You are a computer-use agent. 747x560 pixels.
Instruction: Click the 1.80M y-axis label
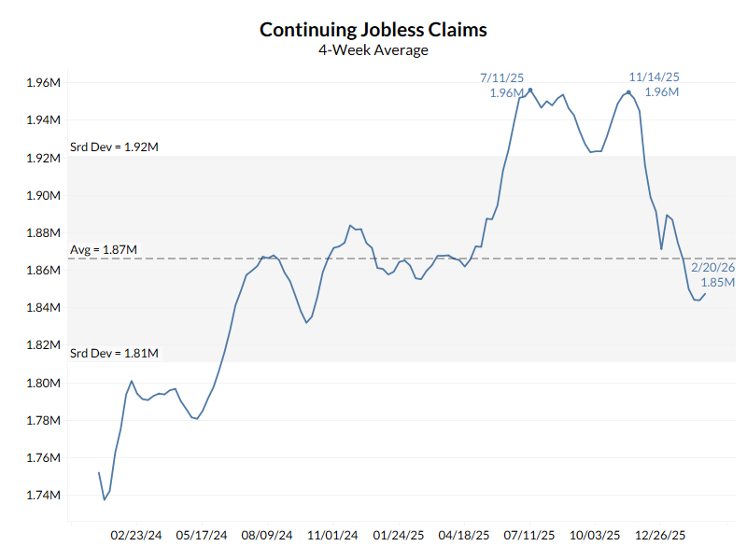pos(43,383)
